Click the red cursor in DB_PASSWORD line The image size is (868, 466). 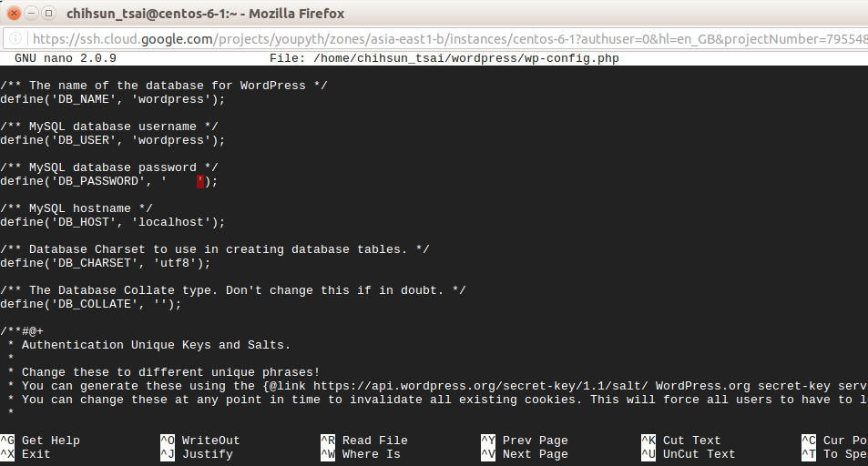[x=200, y=181]
